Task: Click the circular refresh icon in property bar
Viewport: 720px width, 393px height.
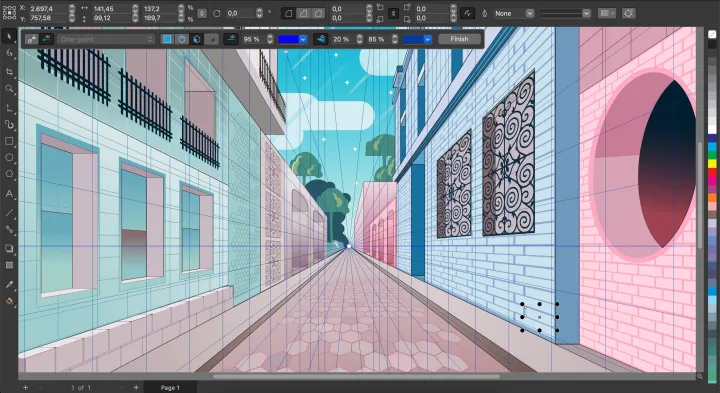Action: point(629,13)
